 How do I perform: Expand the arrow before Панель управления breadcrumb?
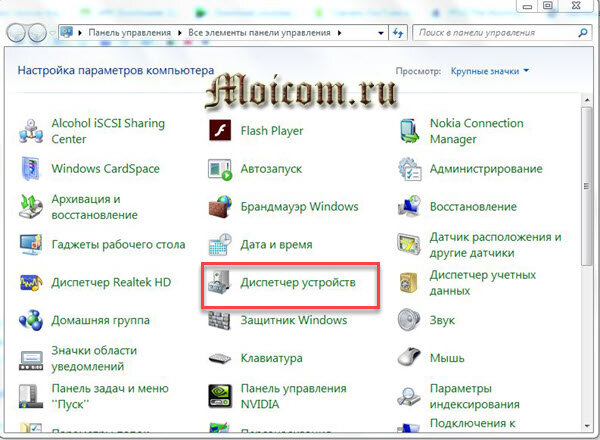(80, 33)
